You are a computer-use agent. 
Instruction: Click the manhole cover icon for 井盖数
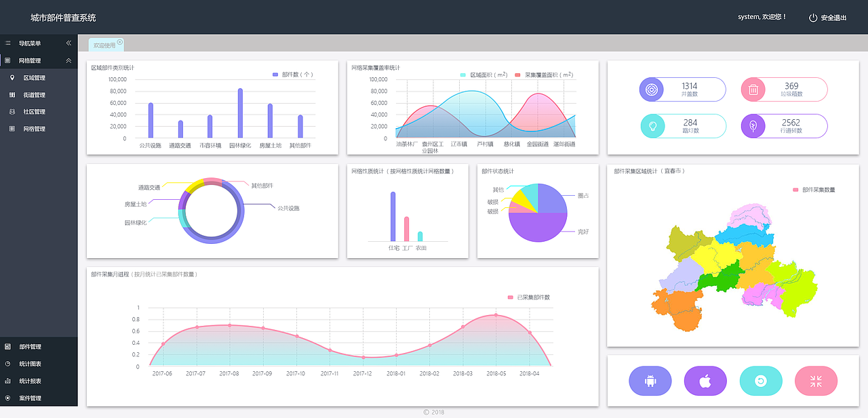point(652,89)
